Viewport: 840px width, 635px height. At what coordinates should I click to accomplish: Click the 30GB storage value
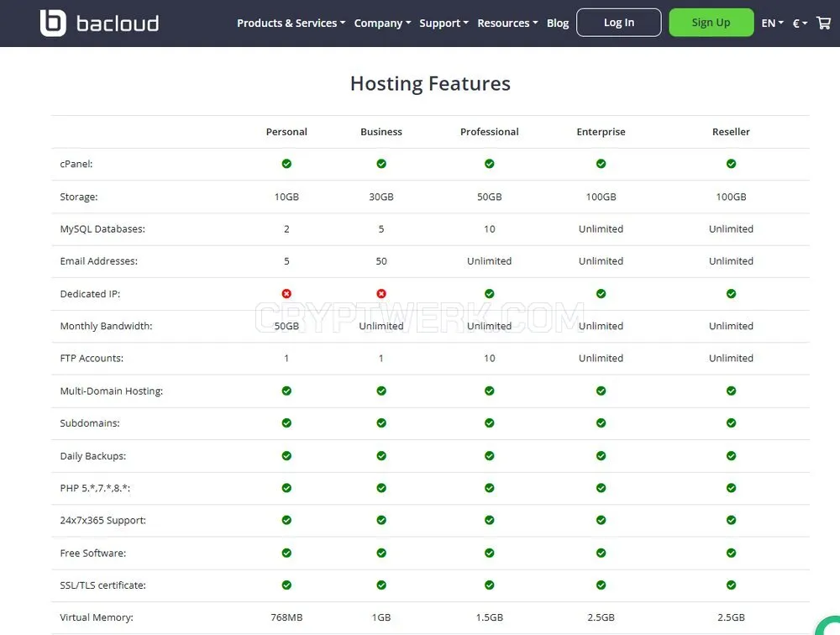point(381,197)
